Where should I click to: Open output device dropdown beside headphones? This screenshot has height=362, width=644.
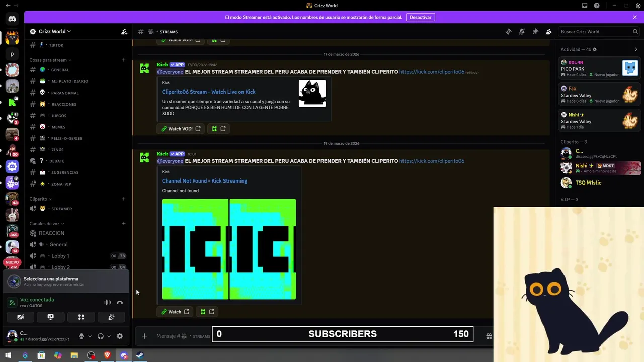point(109,336)
